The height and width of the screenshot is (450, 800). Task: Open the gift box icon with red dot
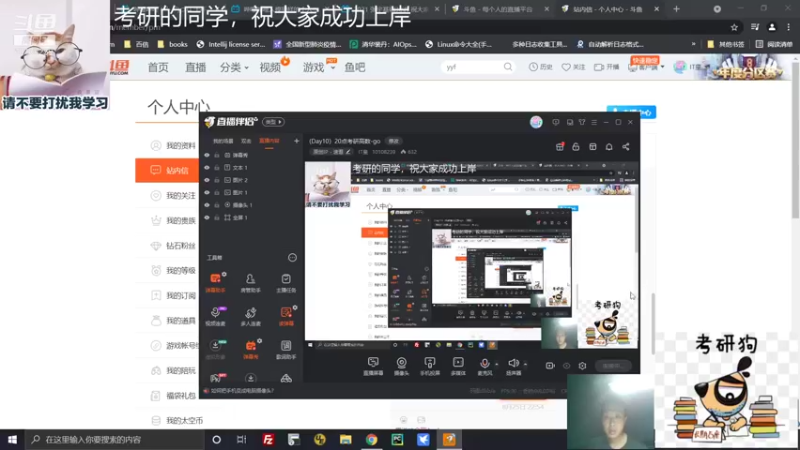coord(560,147)
